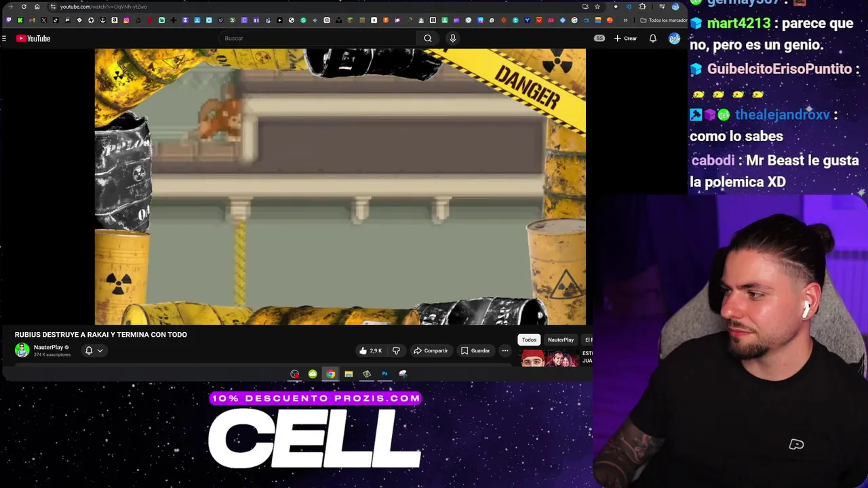Select the Todos filter chip
The width and height of the screenshot is (868, 488).
pyautogui.click(x=529, y=340)
